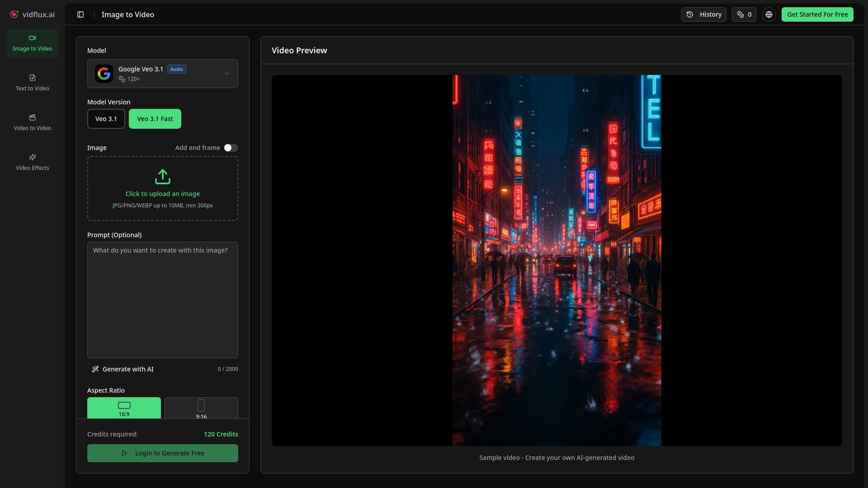Click Get Started For Free

(x=816, y=14)
